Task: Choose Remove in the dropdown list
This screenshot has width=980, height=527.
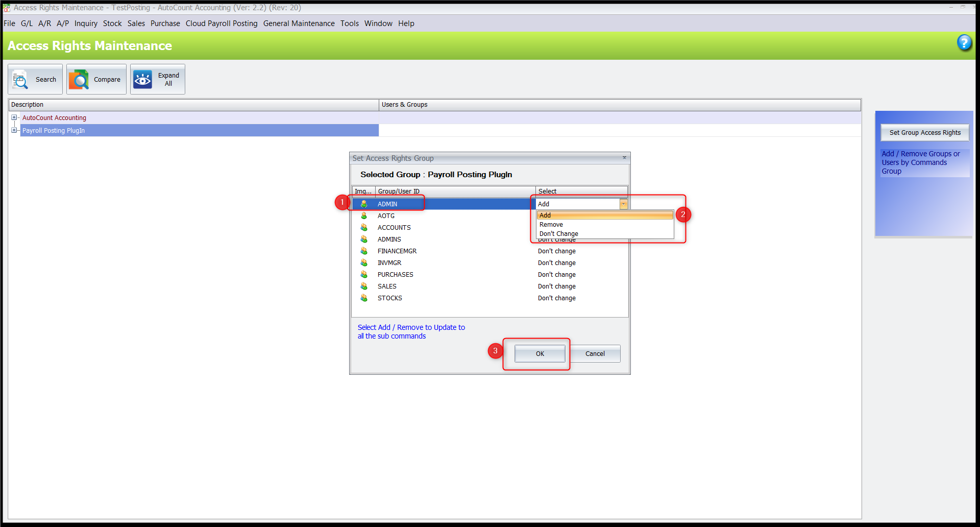Action: click(605, 225)
